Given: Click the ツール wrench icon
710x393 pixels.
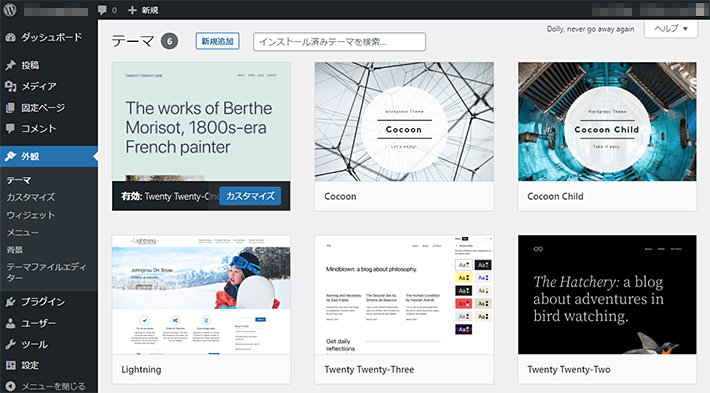Looking at the screenshot, I should (x=10, y=344).
